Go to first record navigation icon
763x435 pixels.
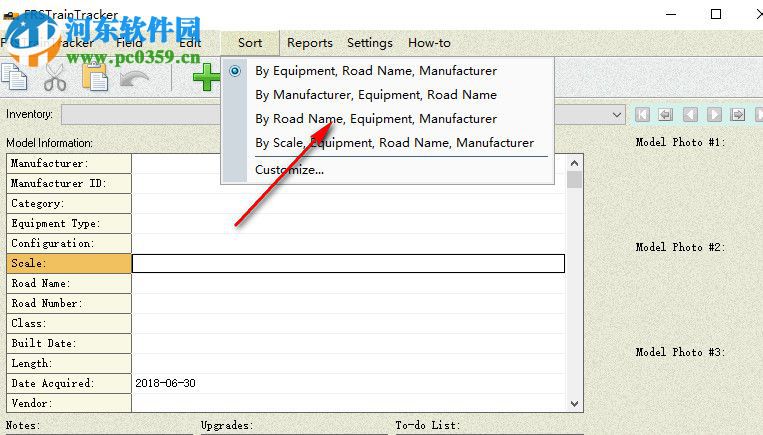642,115
